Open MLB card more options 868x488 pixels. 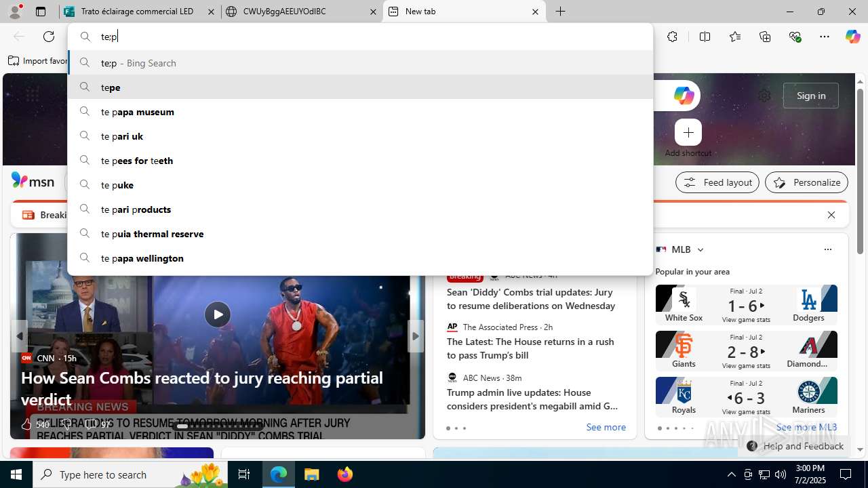point(827,249)
